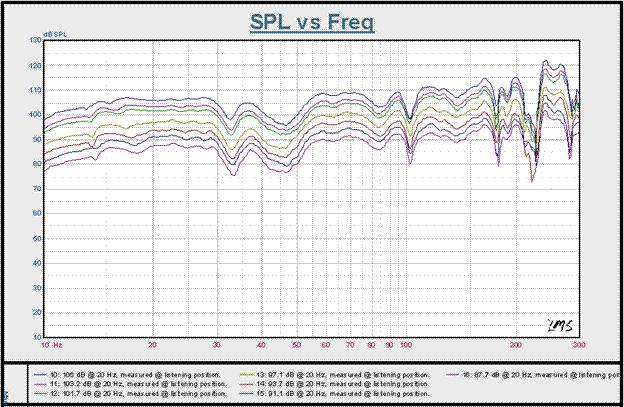This screenshot has height=407, width=624.
Task: Click the 200 mark on frequency axis
Action: [515, 344]
